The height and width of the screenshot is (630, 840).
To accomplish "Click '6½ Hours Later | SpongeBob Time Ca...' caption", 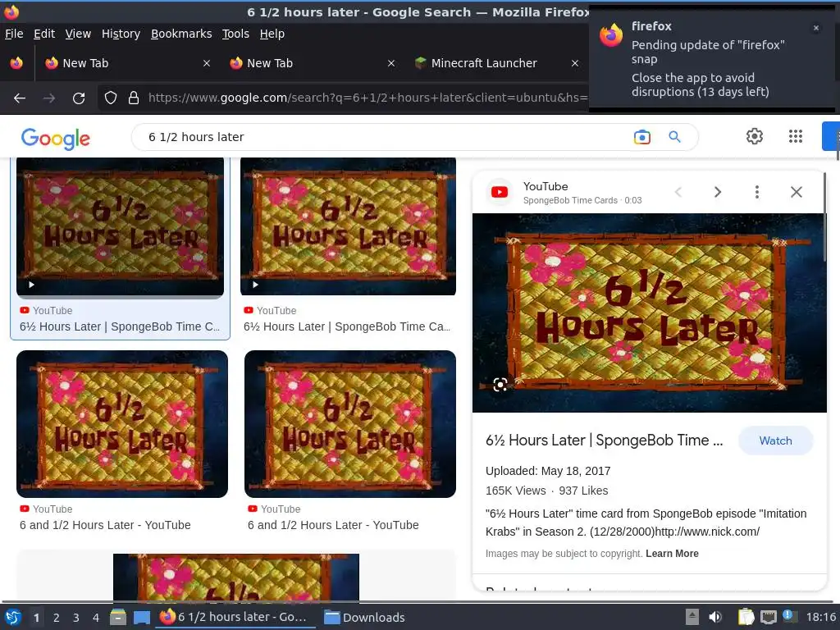I will [x=347, y=326].
